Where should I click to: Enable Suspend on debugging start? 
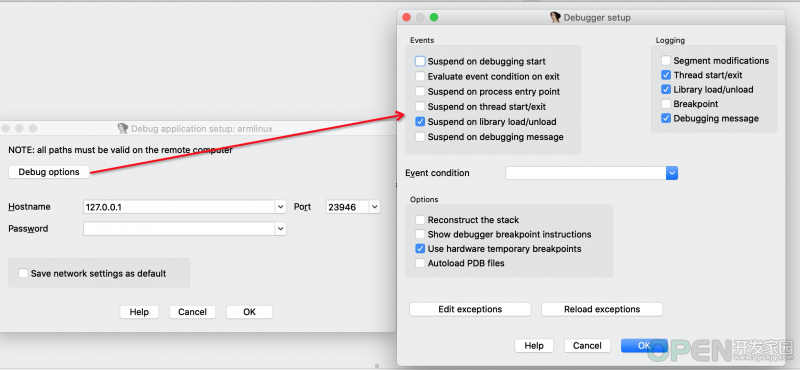420,61
